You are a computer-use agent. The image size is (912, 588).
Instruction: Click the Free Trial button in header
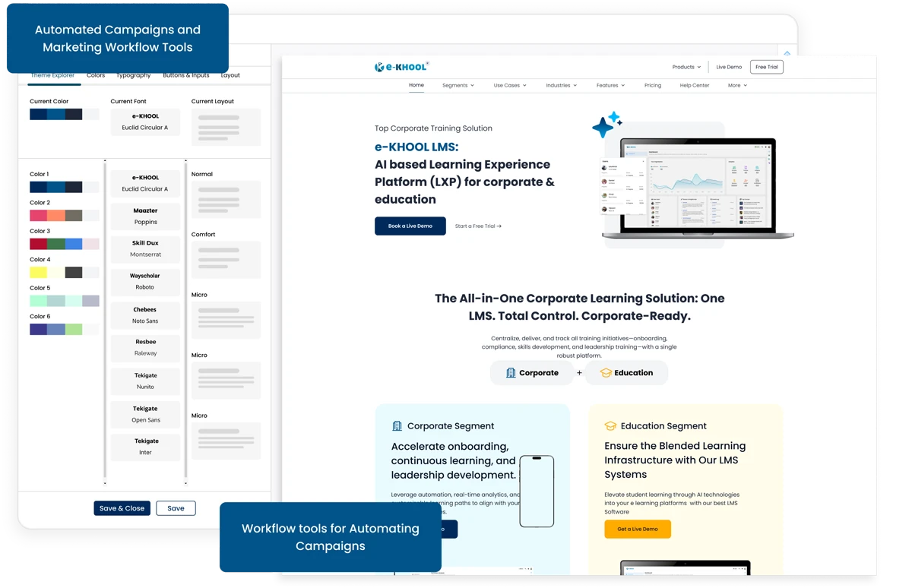tap(767, 67)
